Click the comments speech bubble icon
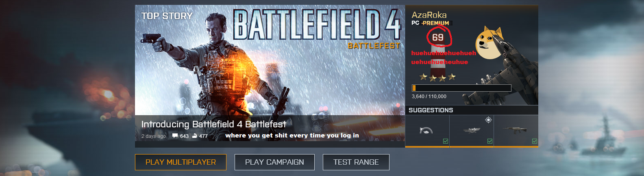The image size is (644, 176). (x=175, y=136)
